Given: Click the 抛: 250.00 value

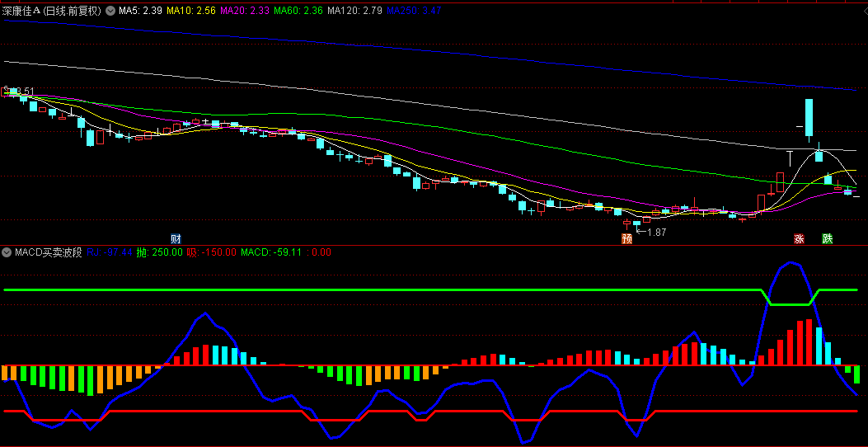Looking at the screenshot, I should pyautogui.click(x=159, y=252).
